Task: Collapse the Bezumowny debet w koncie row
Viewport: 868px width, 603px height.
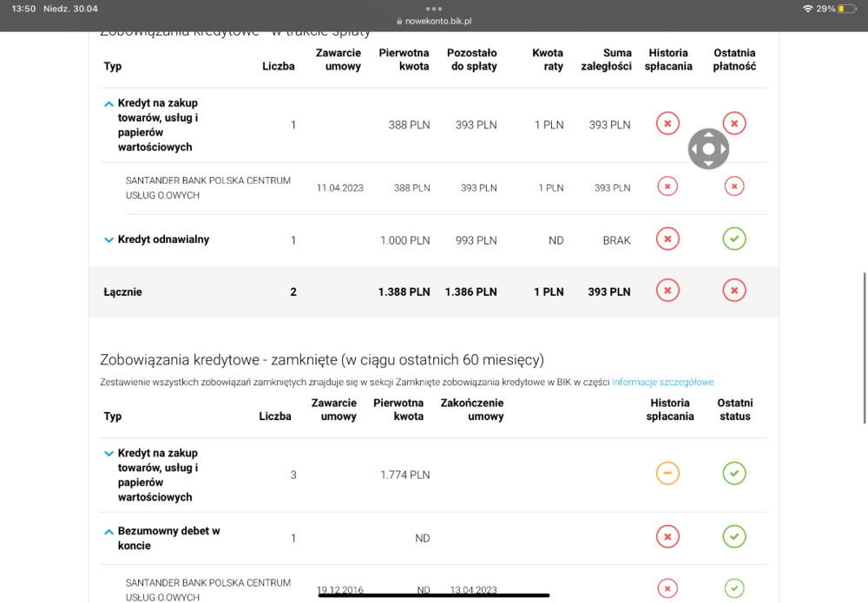Action: coord(109,532)
